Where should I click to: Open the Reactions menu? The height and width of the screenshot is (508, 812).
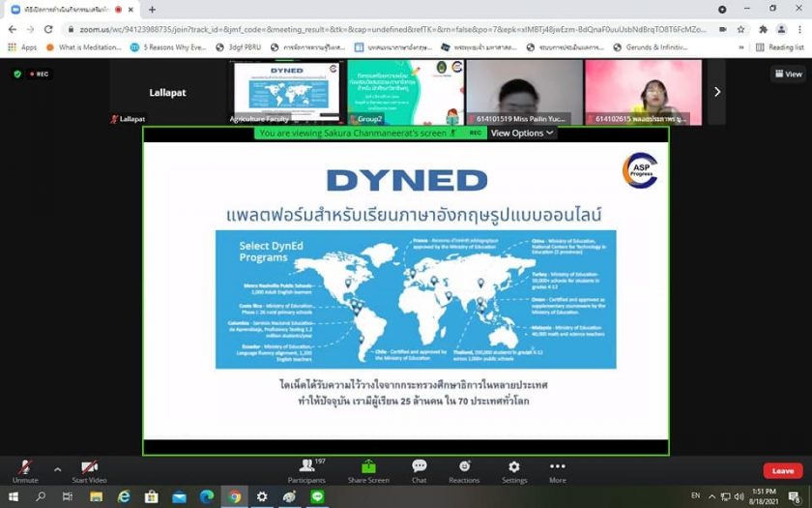click(464, 469)
